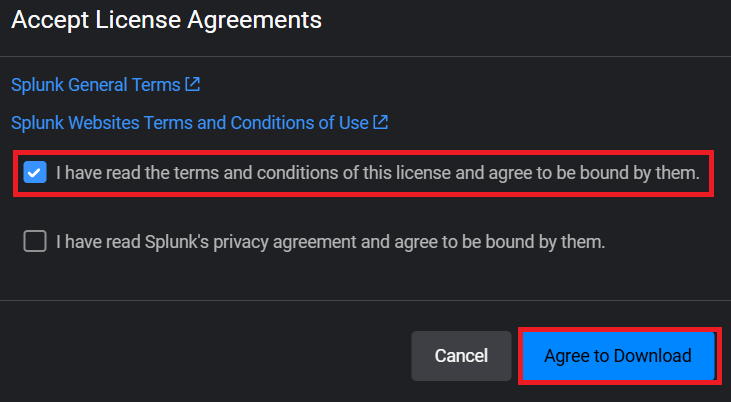Open the Splunk General Terms link
This screenshot has width=731, height=402.
tap(96, 85)
